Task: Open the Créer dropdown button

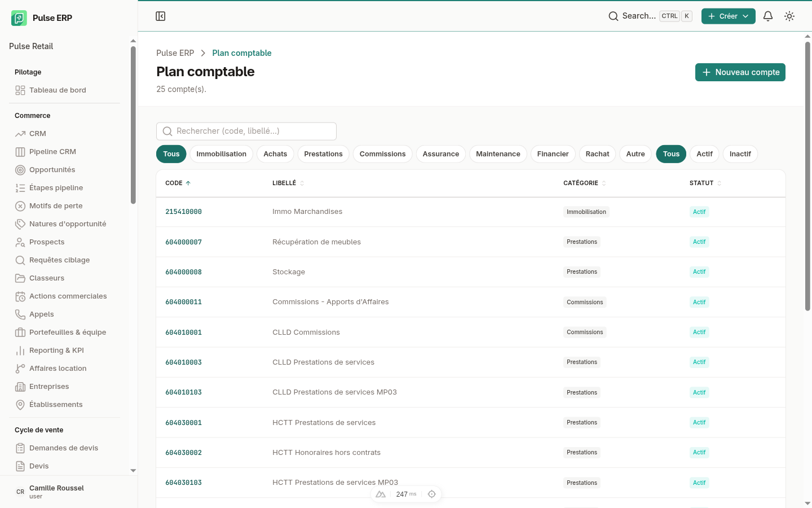Action: [729, 16]
